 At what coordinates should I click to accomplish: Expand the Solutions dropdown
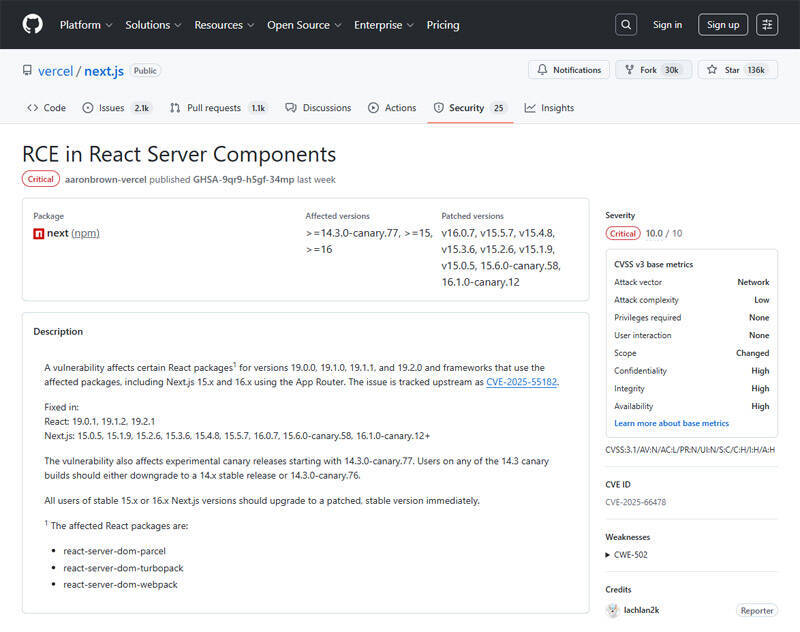click(x=151, y=25)
